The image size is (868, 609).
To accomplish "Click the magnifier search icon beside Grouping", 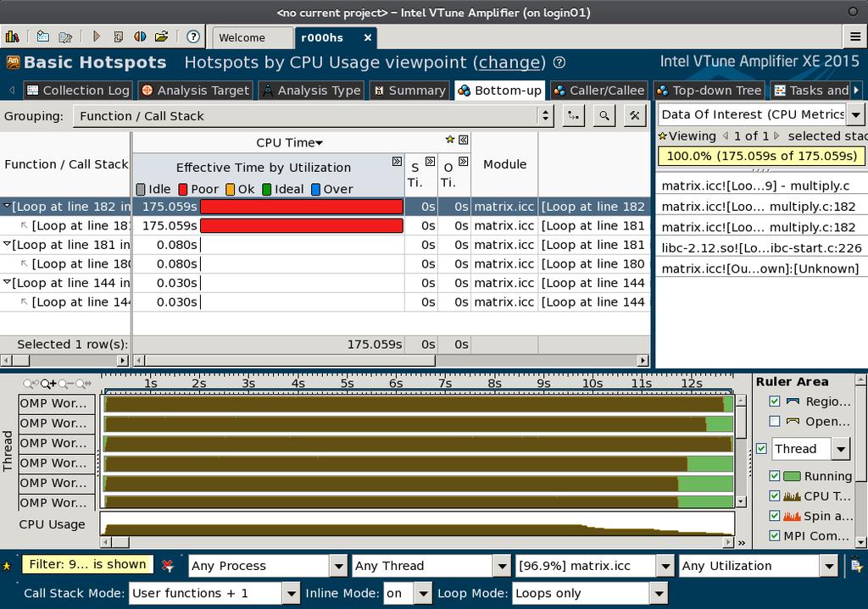I will [604, 116].
